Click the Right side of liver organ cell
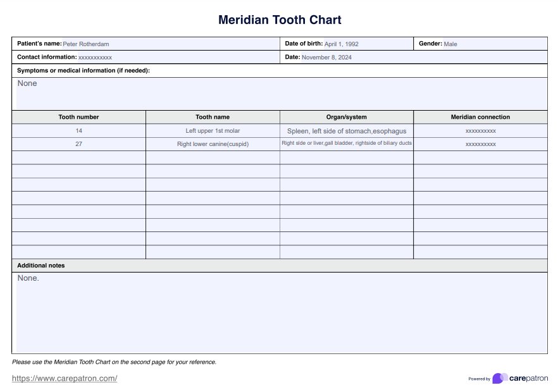The height and width of the screenshot is (392, 558). 347,144
